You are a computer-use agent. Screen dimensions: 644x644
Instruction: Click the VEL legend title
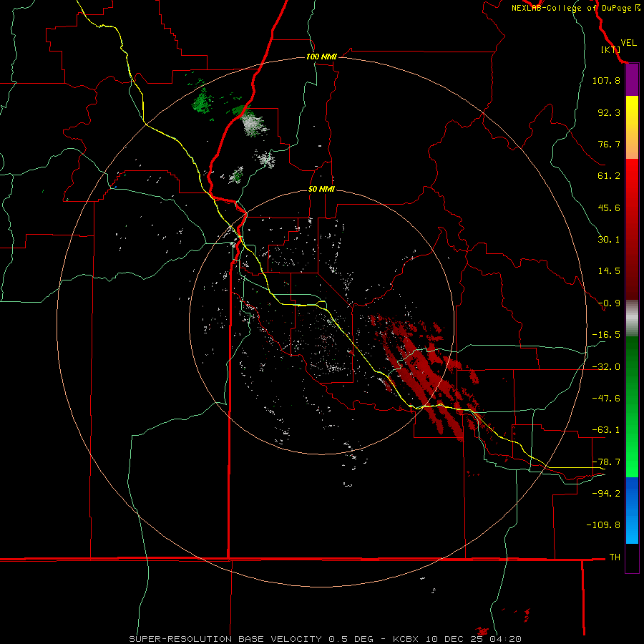tap(628, 43)
